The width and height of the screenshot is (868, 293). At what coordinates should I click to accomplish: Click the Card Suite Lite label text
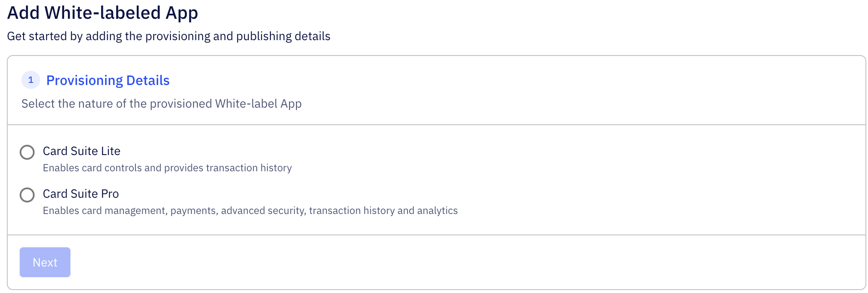(x=81, y=151)
